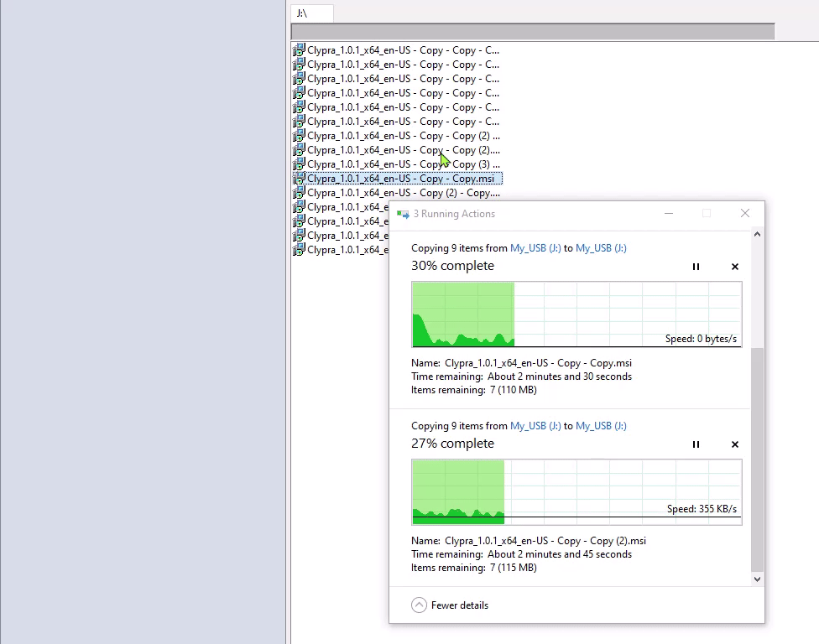Click Items remaining 7 (115 MB) text

pyautogui.click(x=474, y=568)
